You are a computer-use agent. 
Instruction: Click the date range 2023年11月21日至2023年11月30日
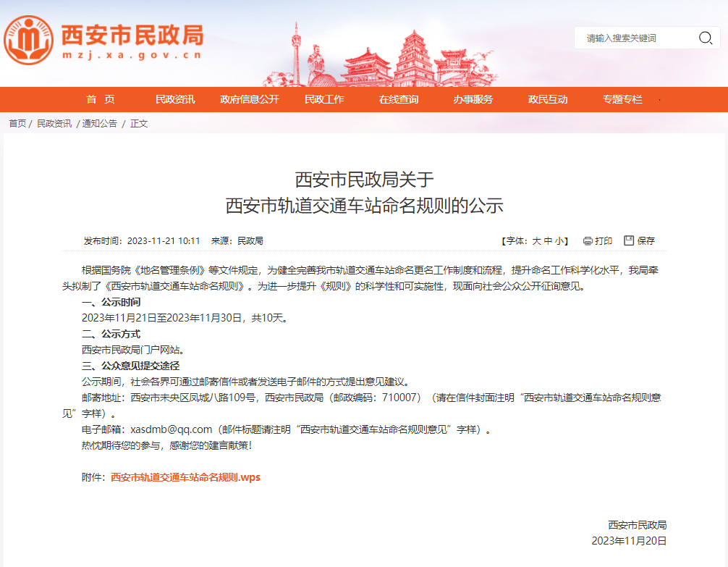[x=162, y=318]
